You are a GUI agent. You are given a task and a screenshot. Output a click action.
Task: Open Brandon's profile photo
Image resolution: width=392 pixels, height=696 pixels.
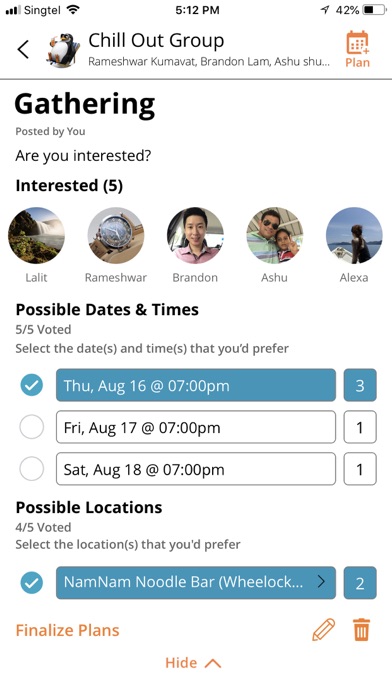click(195, 236)
